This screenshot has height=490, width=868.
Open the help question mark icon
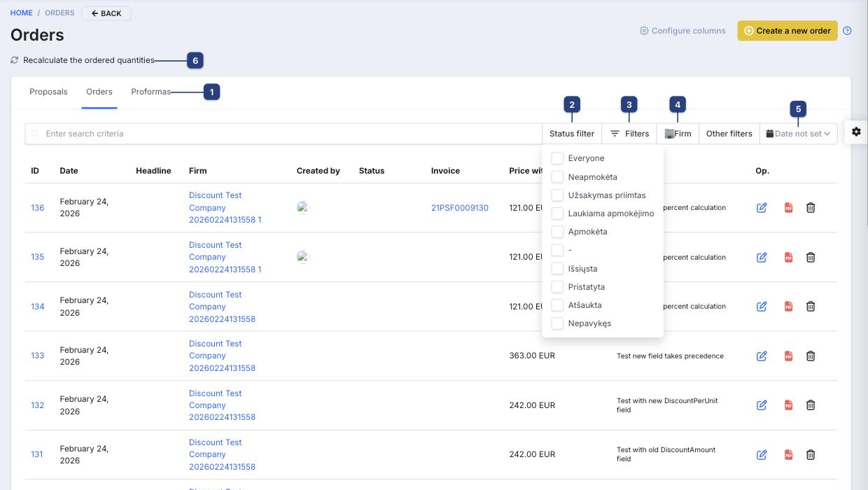(847, 31)
